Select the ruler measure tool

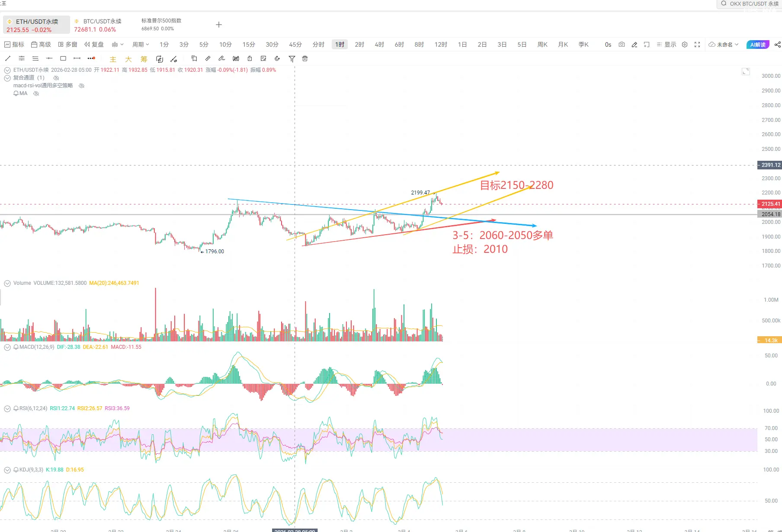pos(208,58)
